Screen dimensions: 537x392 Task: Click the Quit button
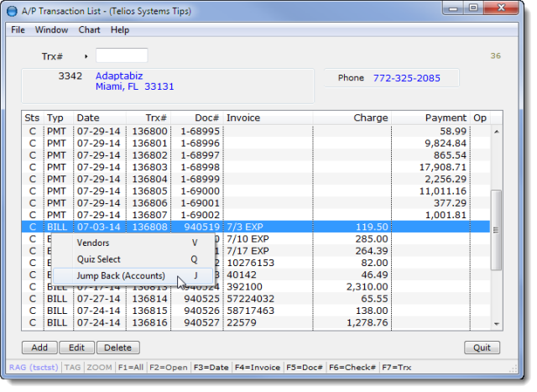482,348
